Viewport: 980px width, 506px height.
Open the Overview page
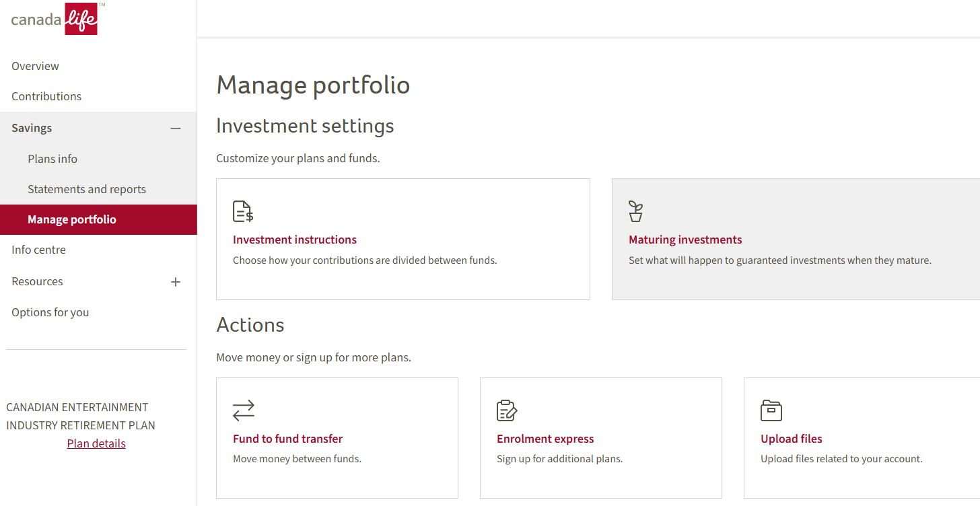point(35,66)
